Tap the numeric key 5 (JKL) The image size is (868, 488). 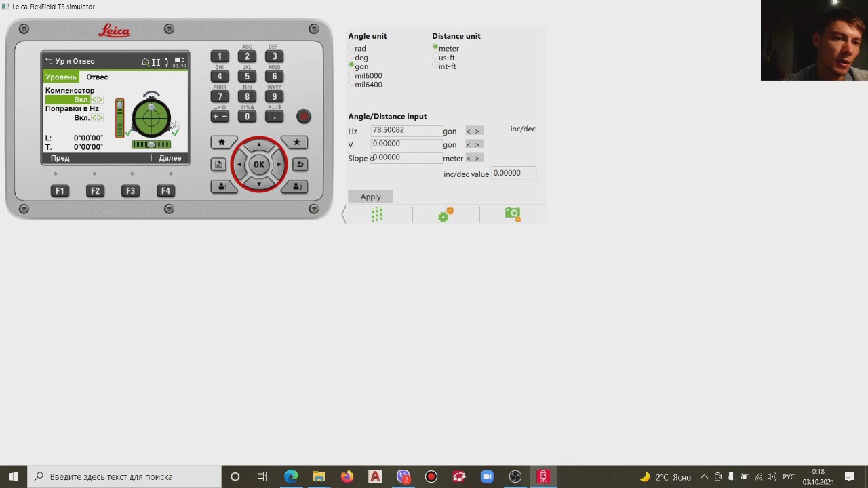pos(247,76)
